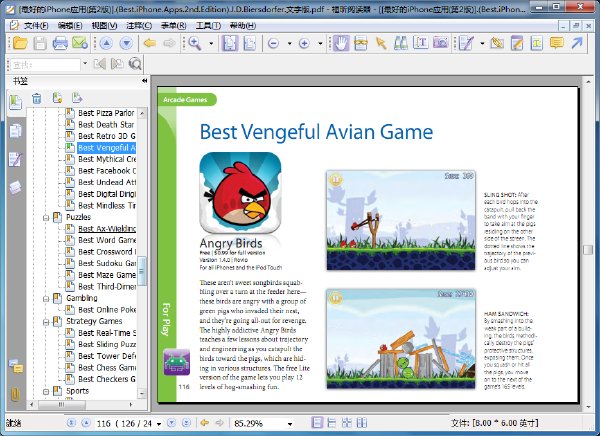Open the pen annotation tool dropdown arrow
The height and width of the screenshot is (436, 600).
click(482, 44)
